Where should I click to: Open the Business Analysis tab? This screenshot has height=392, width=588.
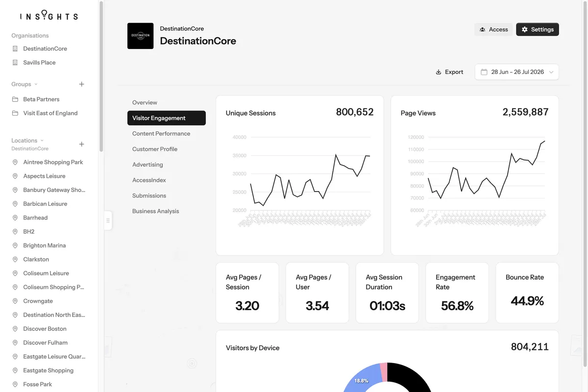point(167,211)
